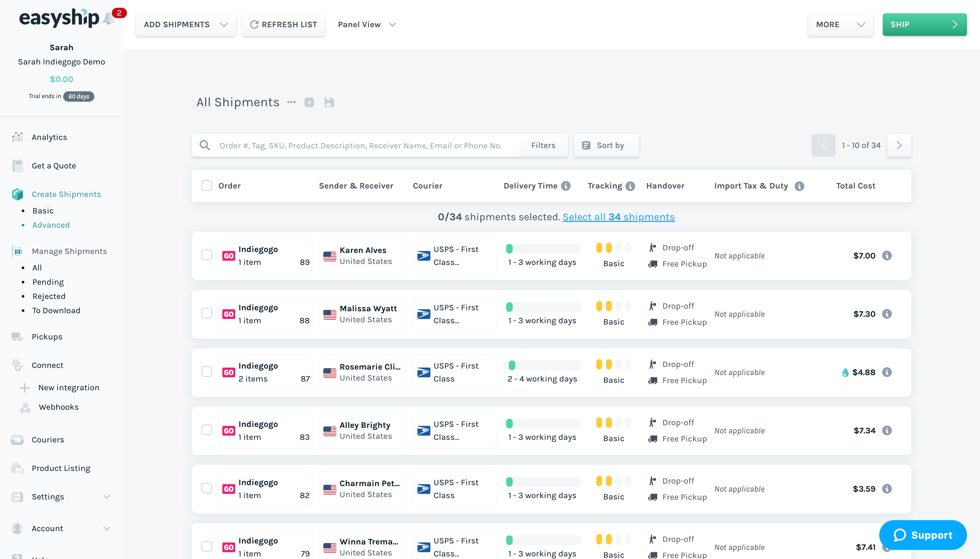Viewport: 980px width, 559px height.
Task: Select the checkbox for order 87
Action: click(207, 372)
